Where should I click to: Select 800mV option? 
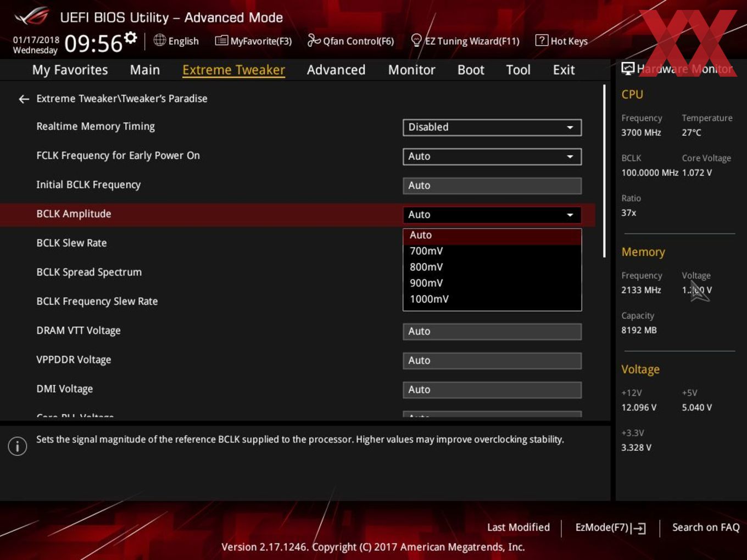[492, 267]
